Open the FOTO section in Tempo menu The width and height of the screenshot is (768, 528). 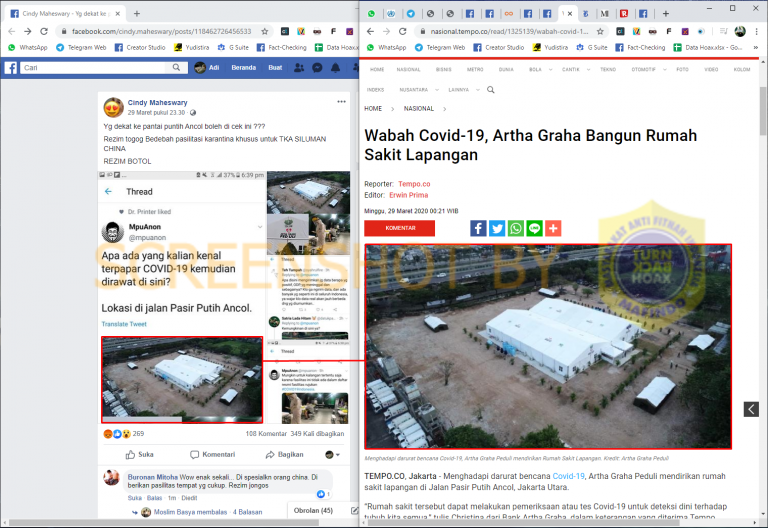click(x=682, y=70)
